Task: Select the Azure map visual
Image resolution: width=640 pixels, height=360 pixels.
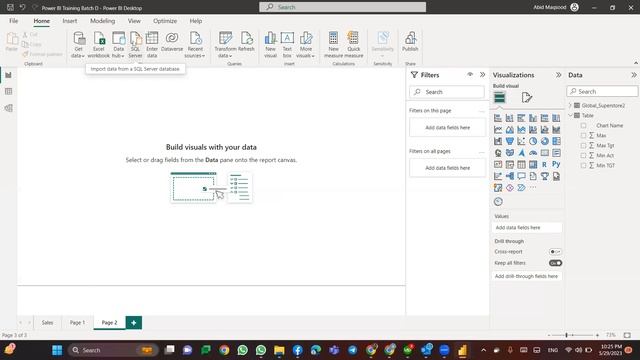Action: pyautogui.click(x=522, y=153)
